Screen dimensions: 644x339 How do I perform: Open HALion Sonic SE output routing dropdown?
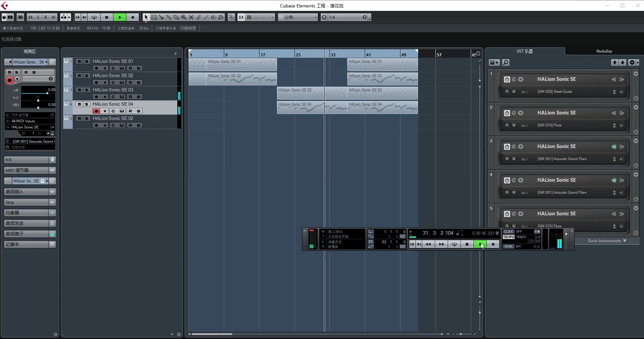pos(30,127)
